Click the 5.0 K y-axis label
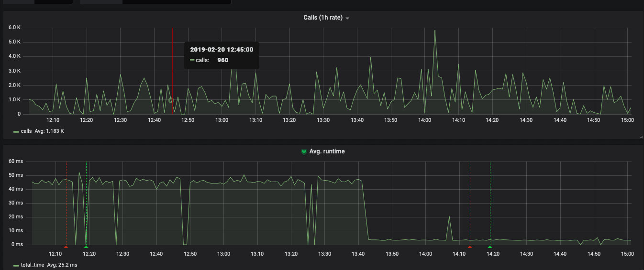Screen dimensions: 644x270 [15, 42]
